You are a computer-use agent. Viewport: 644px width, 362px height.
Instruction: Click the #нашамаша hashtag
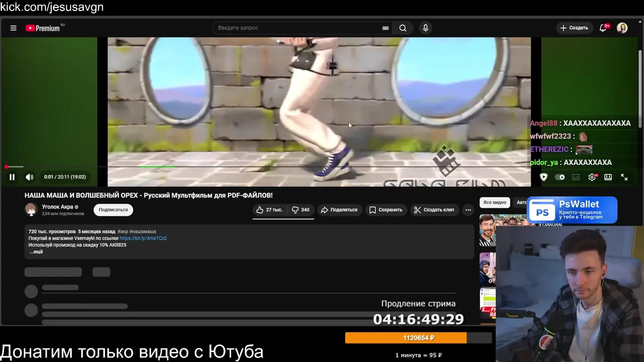(142, 232)
